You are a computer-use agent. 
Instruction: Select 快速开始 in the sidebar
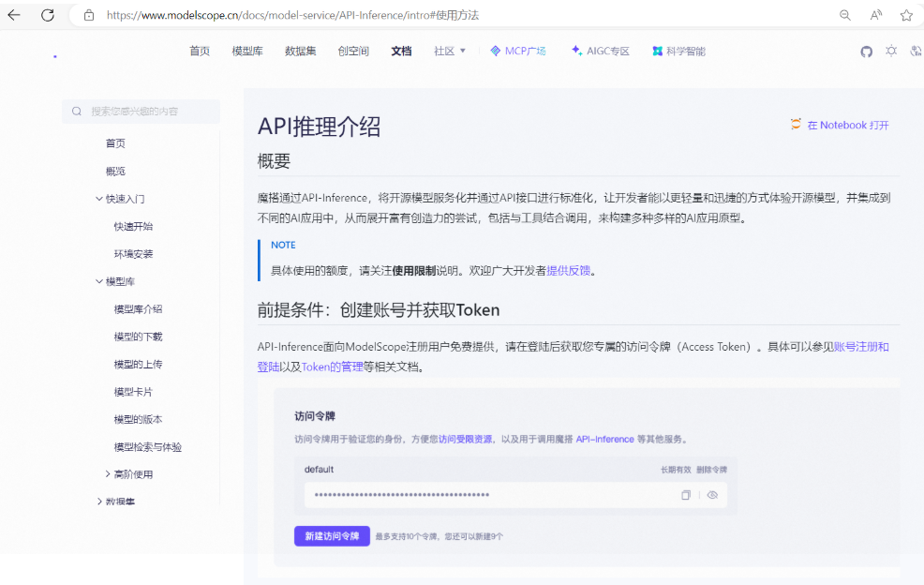pos(133,227)
